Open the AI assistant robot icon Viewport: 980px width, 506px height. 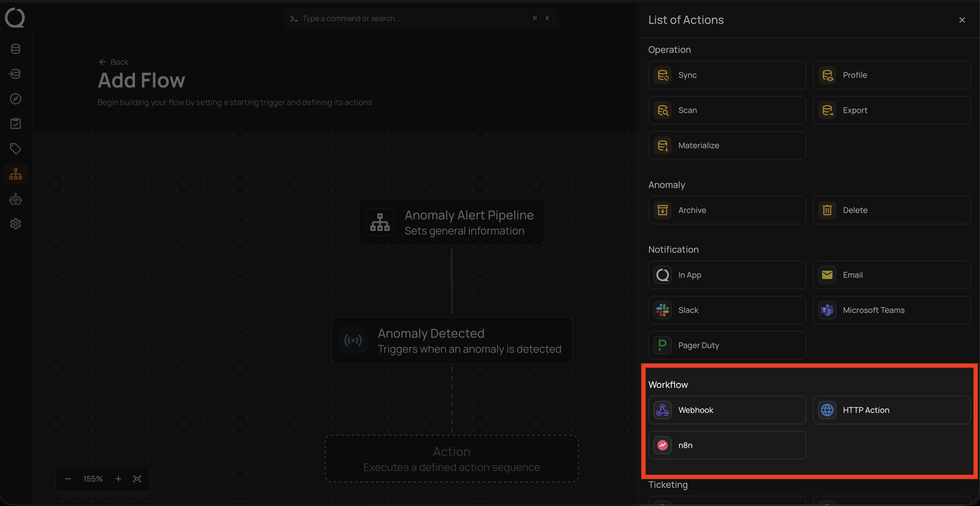[x=15, y=198]
